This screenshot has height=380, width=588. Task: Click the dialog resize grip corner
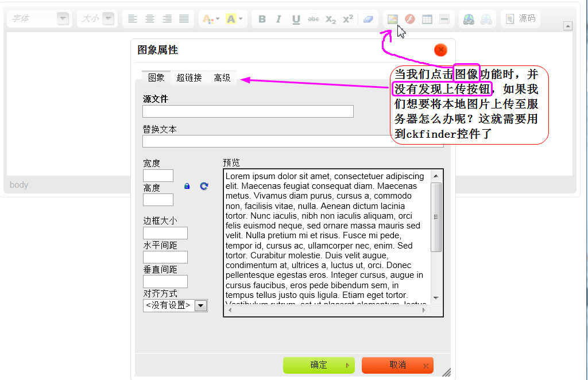(x=446, y=372)
